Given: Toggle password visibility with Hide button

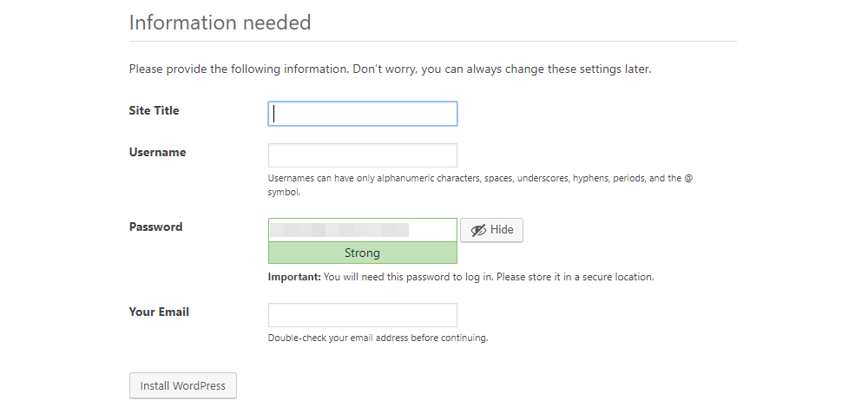Looking at the screenshot, I should coord(491,230).
